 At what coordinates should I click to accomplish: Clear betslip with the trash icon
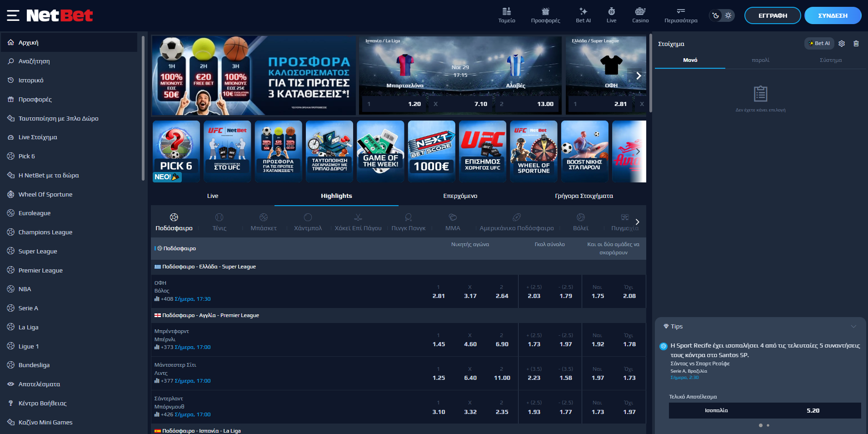click(x=856, y=44)
